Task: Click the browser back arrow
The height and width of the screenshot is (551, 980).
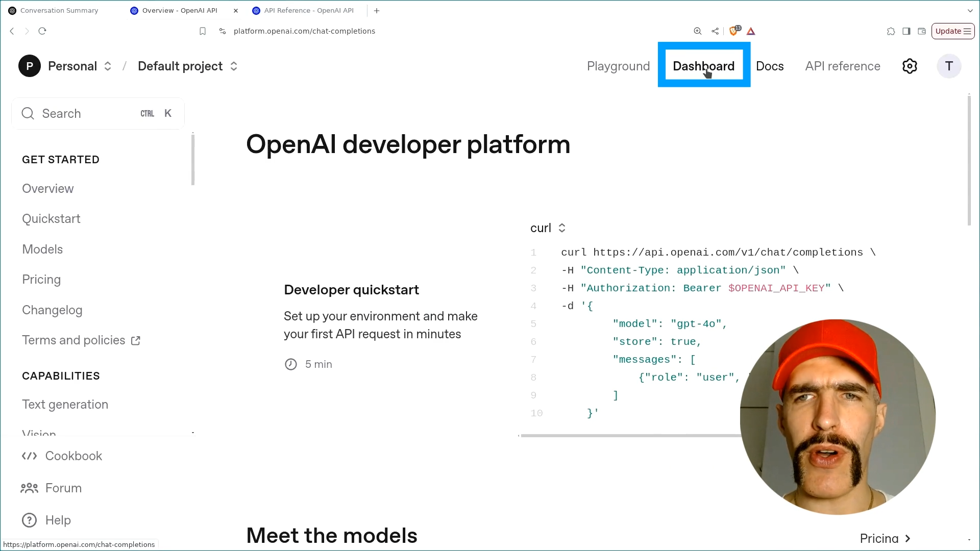Action: coord(12,31)
